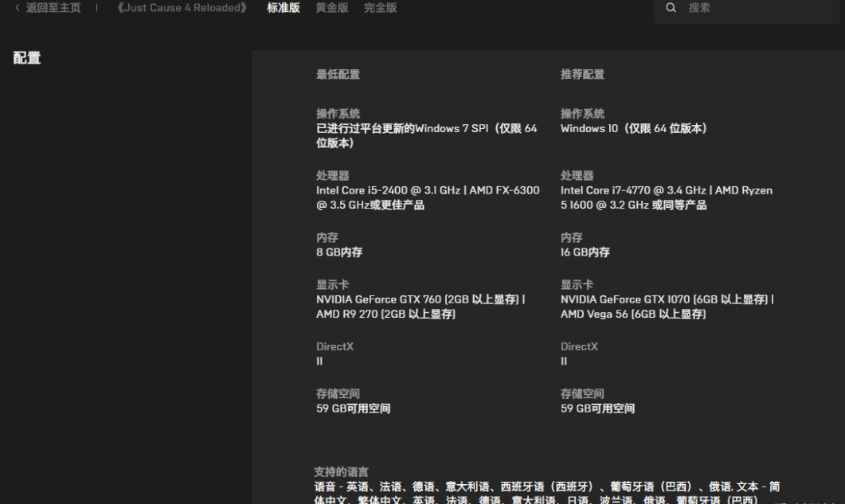Open the 《Just Cause 4 Reloaded》 title link
The height and width of the screenshot is (504, 845).
(x=182, y=7)
